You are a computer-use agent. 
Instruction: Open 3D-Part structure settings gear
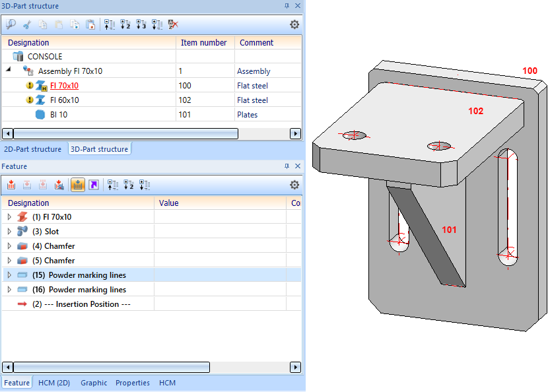[294, 25]
